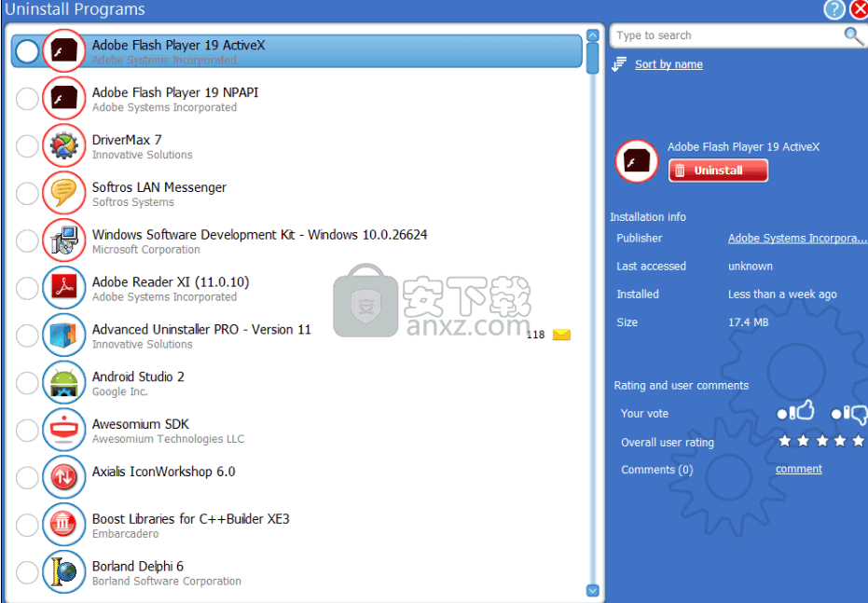This screenshot has width=868, height=603.
Task: Select the Borland Delphi 6 title text
Action: (137, 567)
